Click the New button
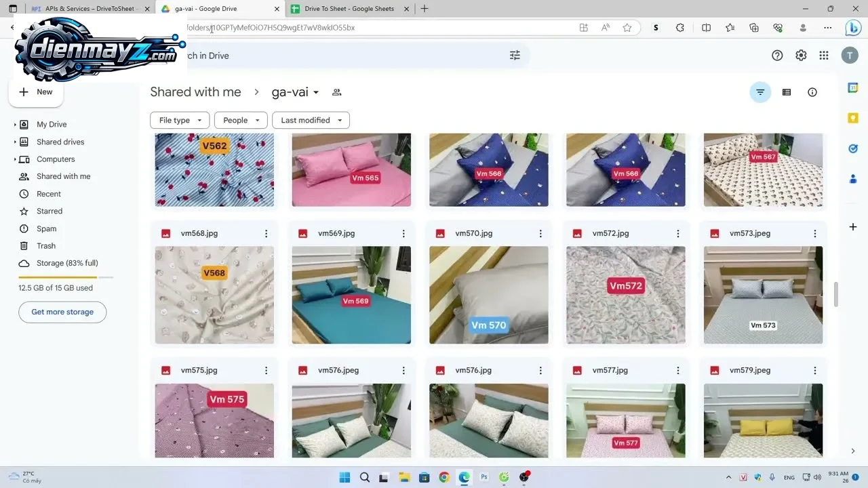 pyautogui.click(x=36, y=92)
